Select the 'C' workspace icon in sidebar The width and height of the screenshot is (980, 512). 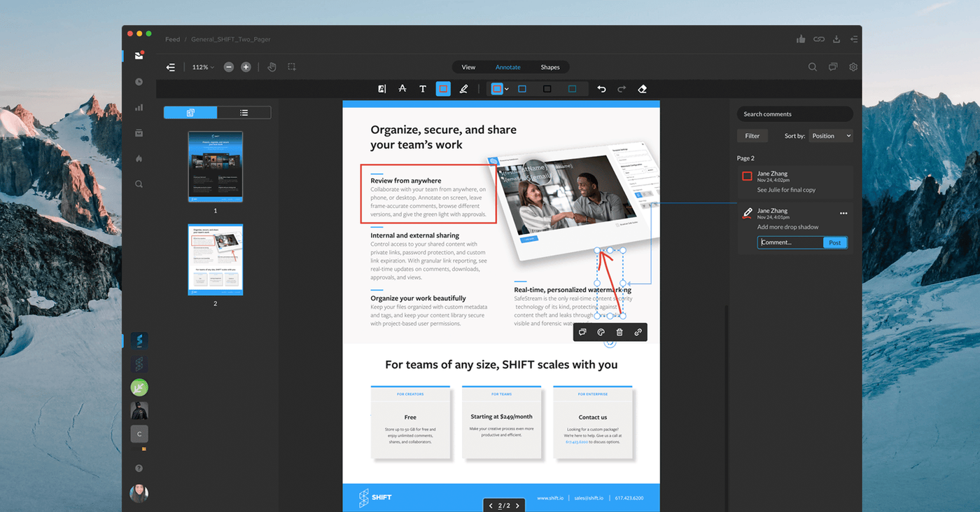click(139, 434)
